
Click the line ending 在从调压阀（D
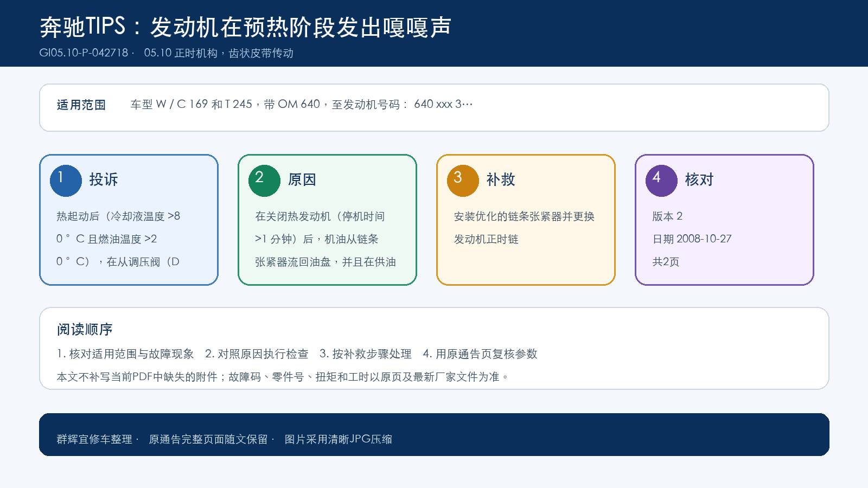(x=118, y=262)
